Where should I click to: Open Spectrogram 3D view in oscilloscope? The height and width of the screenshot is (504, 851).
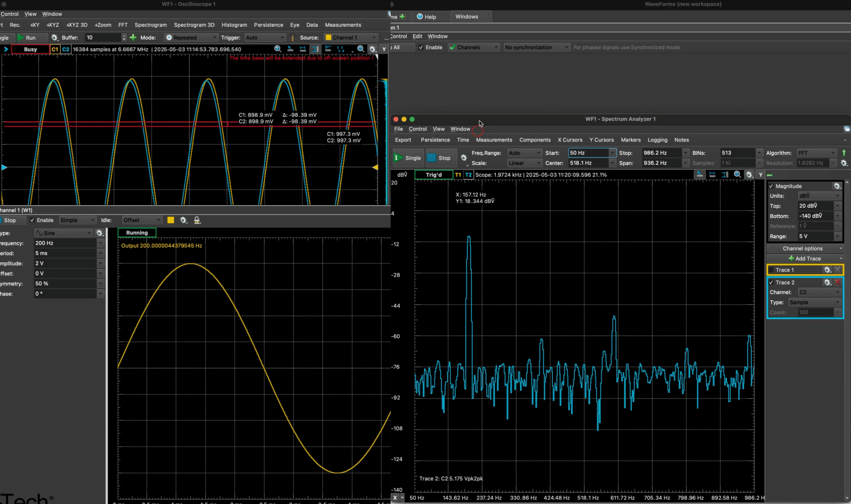click(x=194, y=25)
